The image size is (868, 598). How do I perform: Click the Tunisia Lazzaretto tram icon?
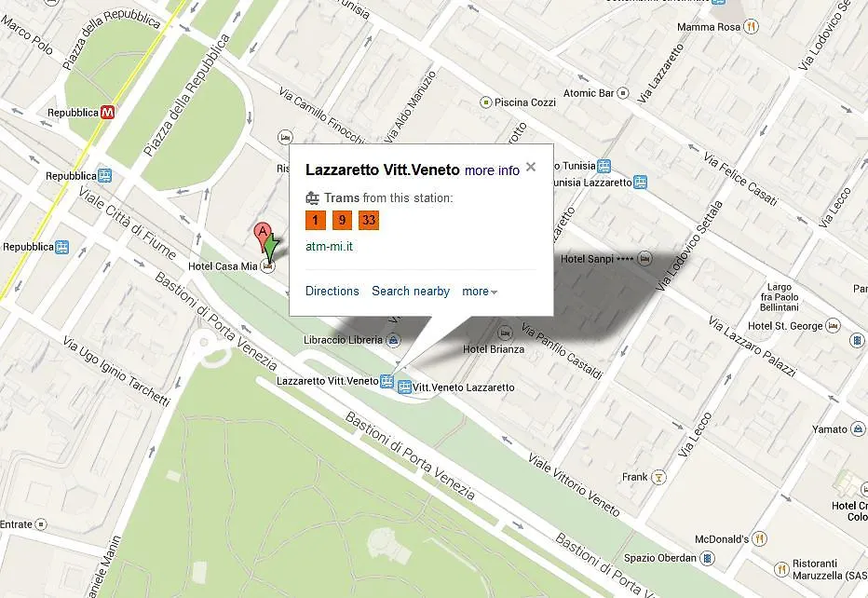click(x=641, y=183)
